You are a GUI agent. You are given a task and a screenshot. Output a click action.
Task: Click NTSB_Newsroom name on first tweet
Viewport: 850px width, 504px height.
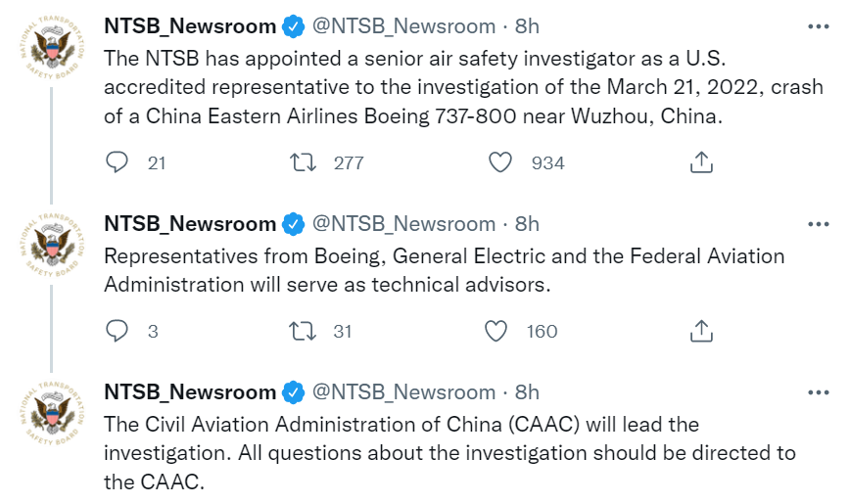[190, 26]
